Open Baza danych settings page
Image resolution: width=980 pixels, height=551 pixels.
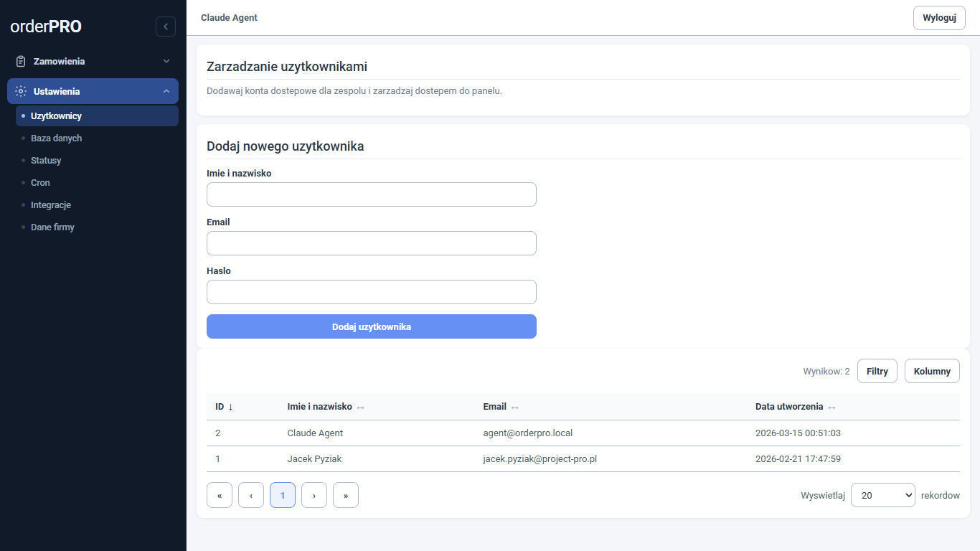coord(56,138)
